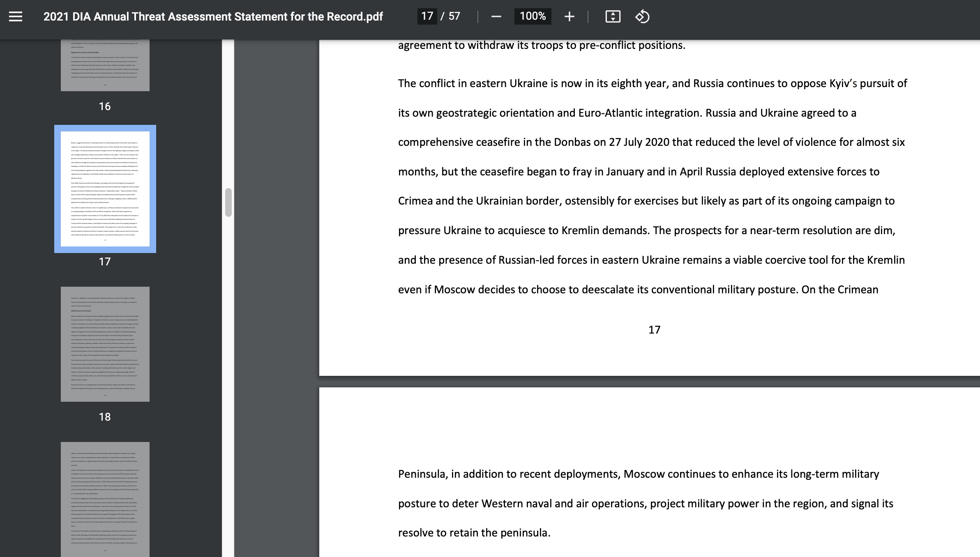Click the thumbnail label '16'
Viewport: 980px width, 557px height.
point(105,106)
